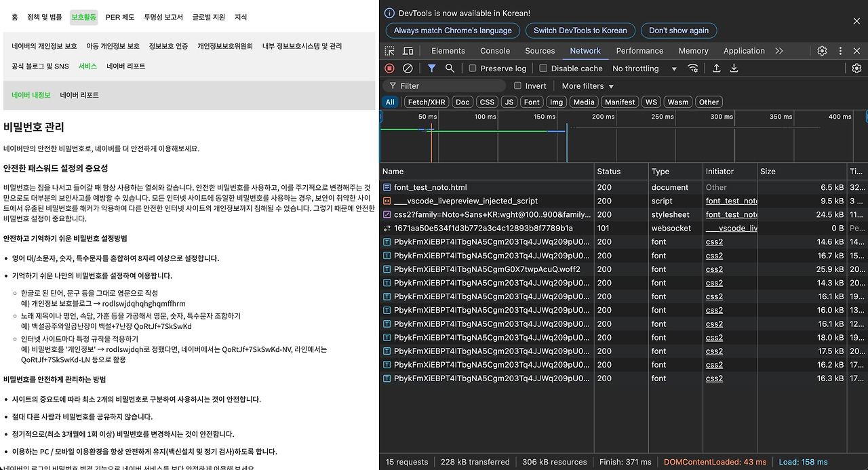Dismiss the Korean language info bar
Viewport: 868px width, 470px height.
point(856,22)
